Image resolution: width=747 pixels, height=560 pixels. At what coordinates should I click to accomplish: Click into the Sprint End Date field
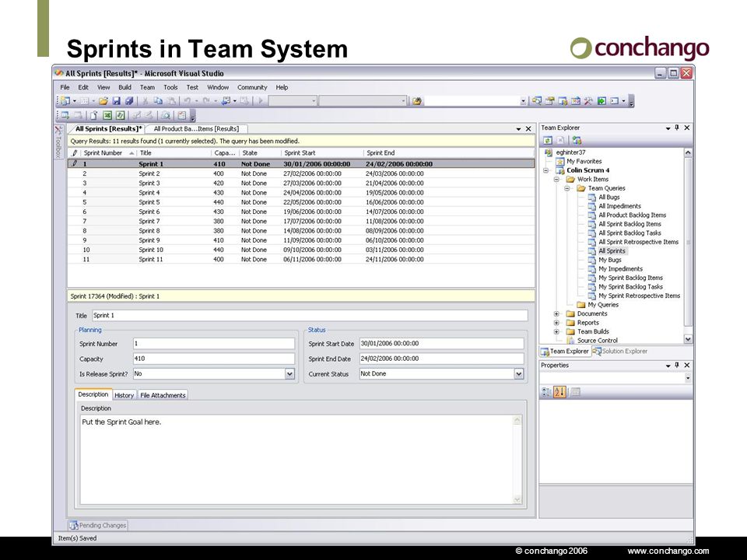pos(442,359)
